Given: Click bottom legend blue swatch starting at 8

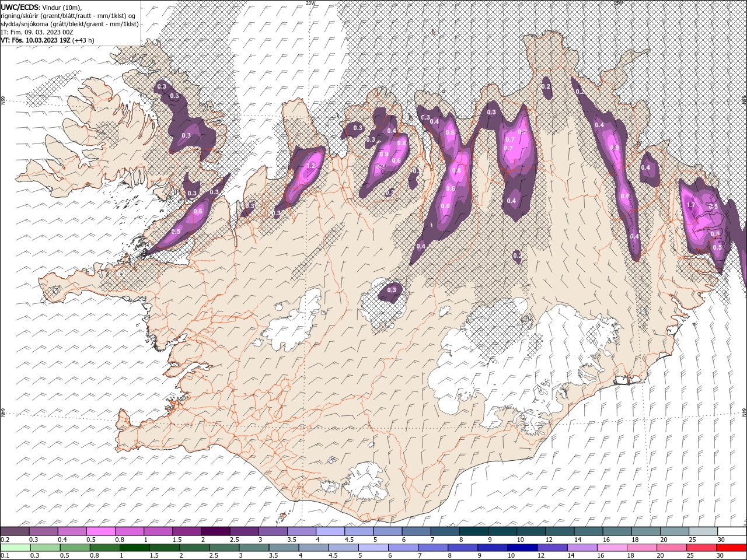Looking at the screenshot, I should pyautogui.click(x=462, y=548).
